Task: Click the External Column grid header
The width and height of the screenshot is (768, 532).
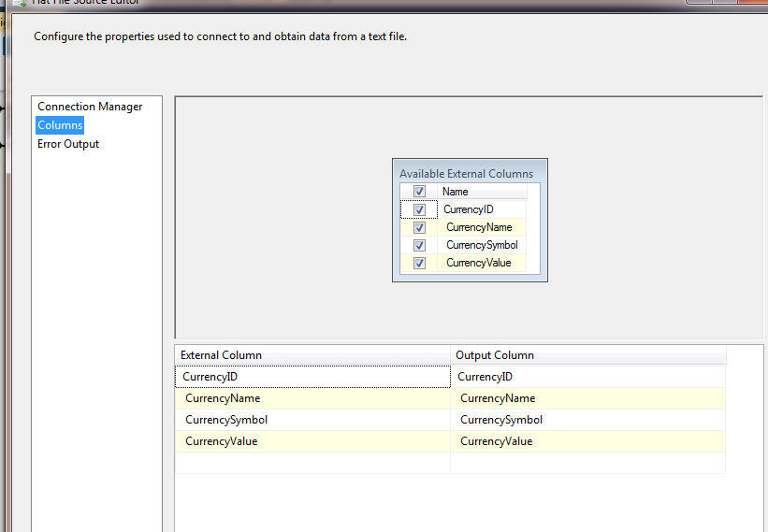Action: [312, 355]
